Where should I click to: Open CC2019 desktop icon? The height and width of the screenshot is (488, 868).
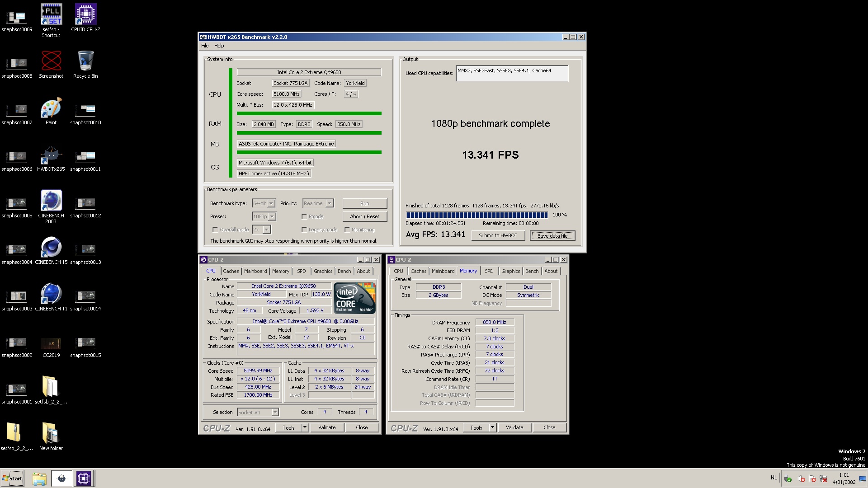pos(51,347)
